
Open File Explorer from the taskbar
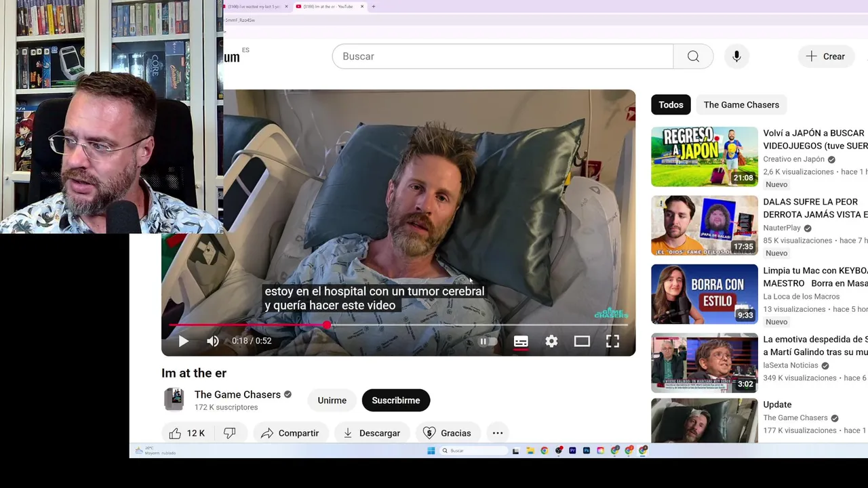[530, 451]
